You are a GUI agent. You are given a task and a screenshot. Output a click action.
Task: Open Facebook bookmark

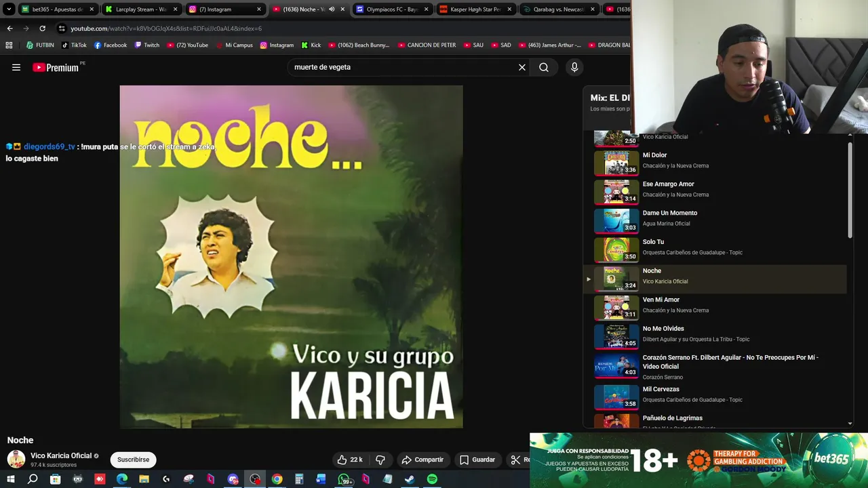tap(111, 45)
